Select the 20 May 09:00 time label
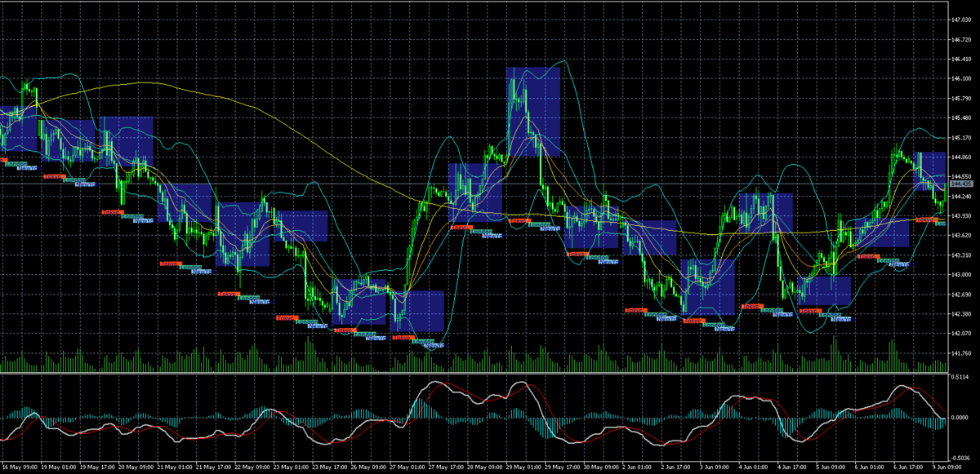 point(136,469)
